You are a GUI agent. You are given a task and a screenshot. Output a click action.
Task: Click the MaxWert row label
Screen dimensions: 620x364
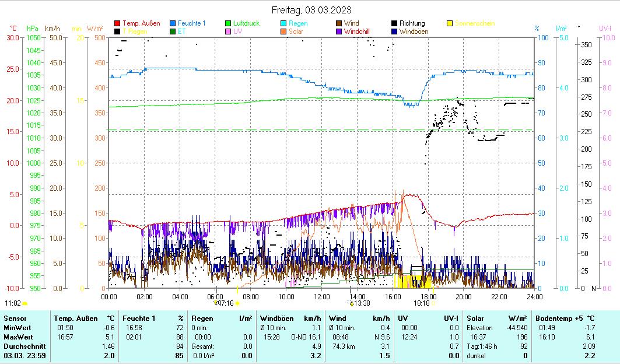click(x=18, y=337)
